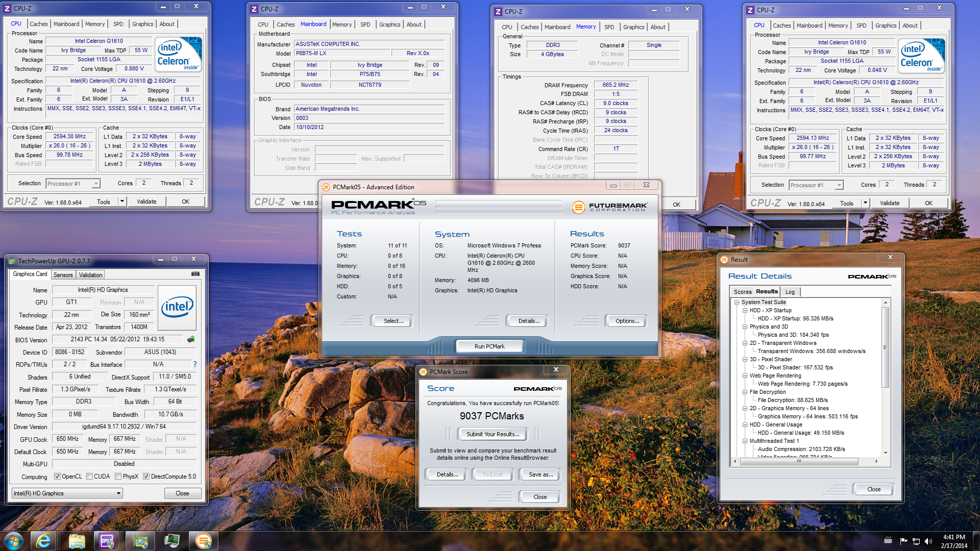Screen dimensions: 980x551
Task: Collapse the Physics and 3D node
Action: [745, 327]
